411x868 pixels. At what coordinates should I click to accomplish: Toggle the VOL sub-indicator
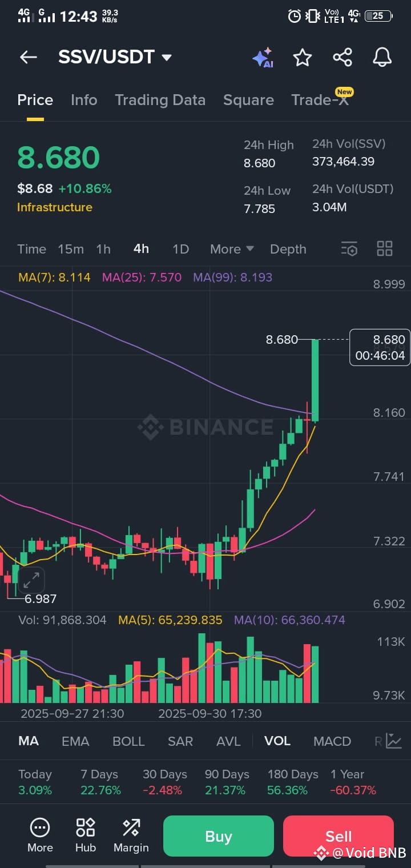tap(277, 741)
